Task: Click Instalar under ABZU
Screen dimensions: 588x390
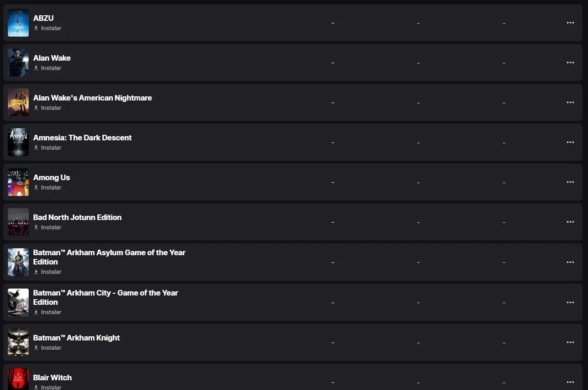Action: click(x=47, y=28)
